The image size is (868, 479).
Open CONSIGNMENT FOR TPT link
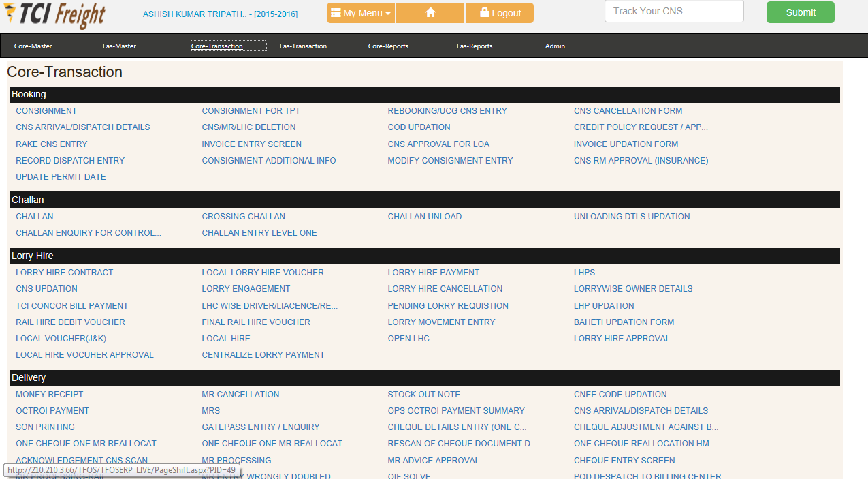[251, 111]
